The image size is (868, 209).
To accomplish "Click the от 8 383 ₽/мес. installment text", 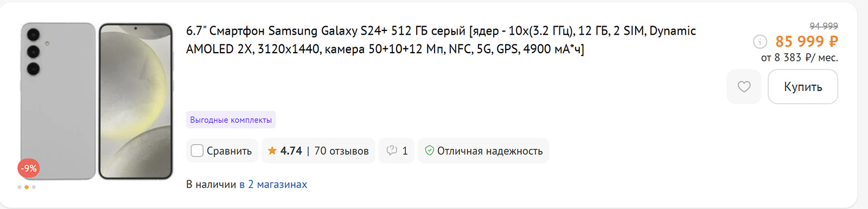I will [799, 58].
